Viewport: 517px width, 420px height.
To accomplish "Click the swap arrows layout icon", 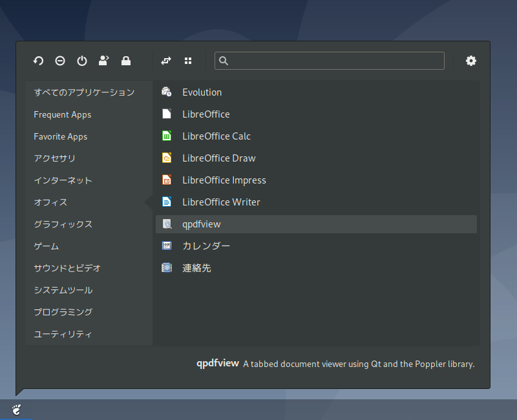I will (x=166, y=61).
